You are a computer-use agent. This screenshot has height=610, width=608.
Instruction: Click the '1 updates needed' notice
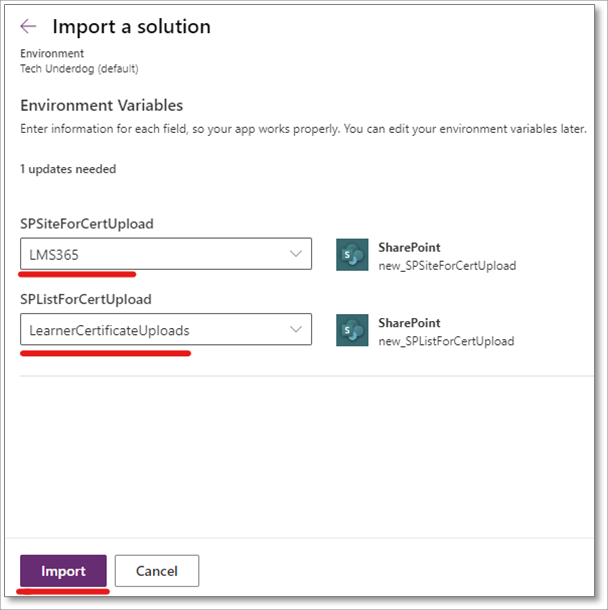tap(68, 169)
